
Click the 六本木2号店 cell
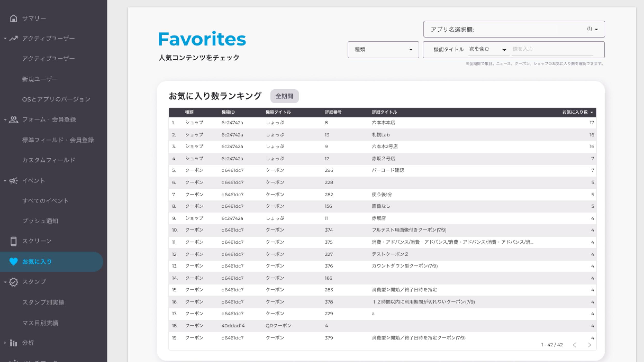click(x=385, y=146)
